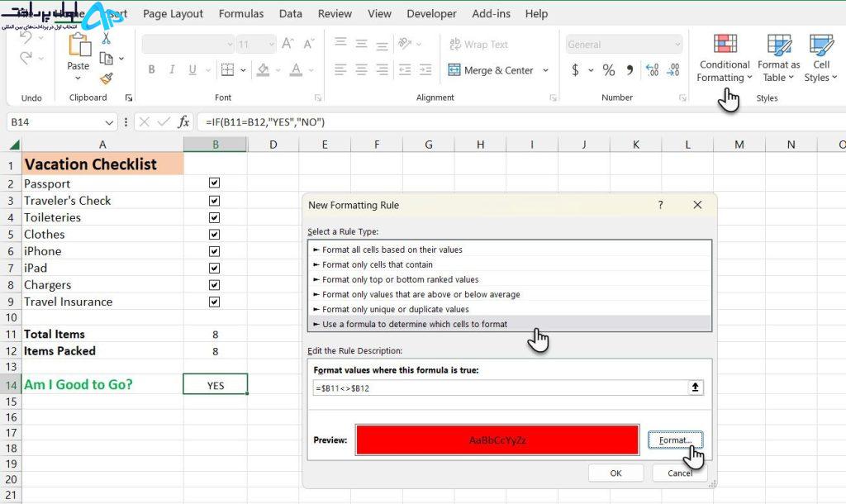The width and height of the screenshot is (846, 504).
Task: Click the Increase Indent icon
Action: [425, 69]
